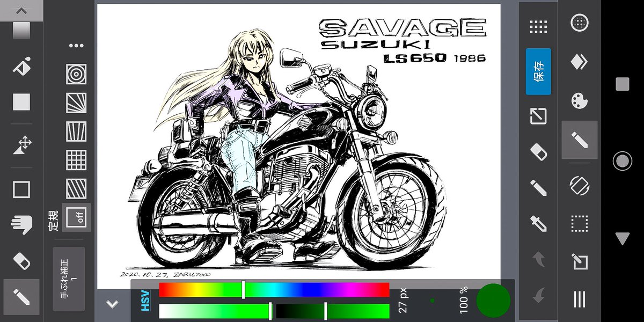The height and width of the screenshot is (322, 644).
Task: Tap the Android home circle button
Action: tap(622, 161)
